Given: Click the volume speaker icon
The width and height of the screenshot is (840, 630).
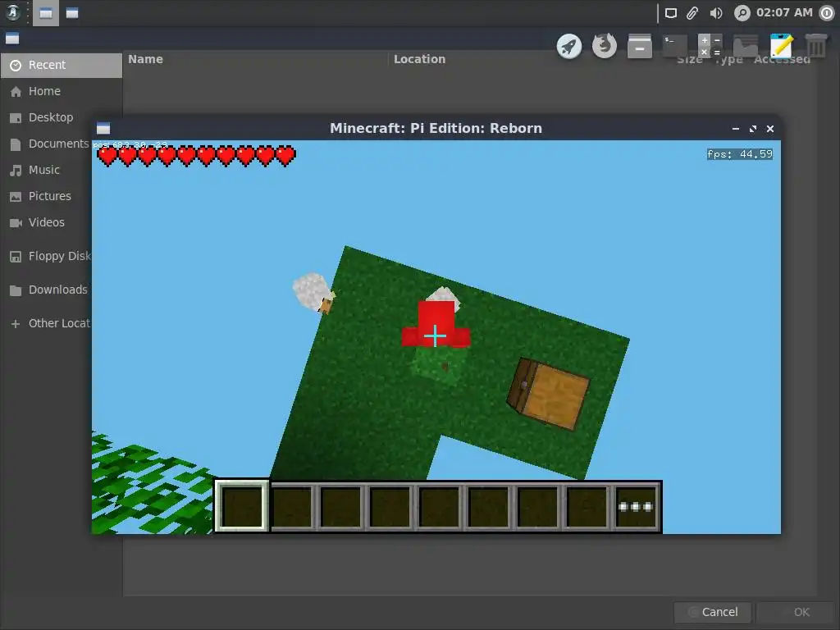Looking at the screenshot, I should [715, 13].
